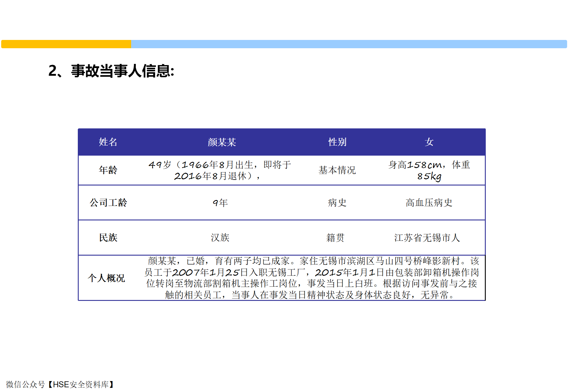Select the 年龄 row label
Screen dimensions: 568x392
(x=108, y=170)
